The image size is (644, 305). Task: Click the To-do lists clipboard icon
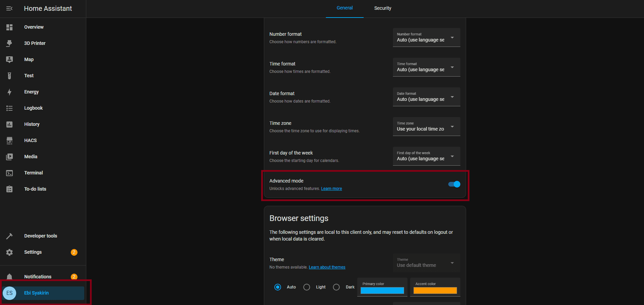pyautogui.click(x=9, y=189)
